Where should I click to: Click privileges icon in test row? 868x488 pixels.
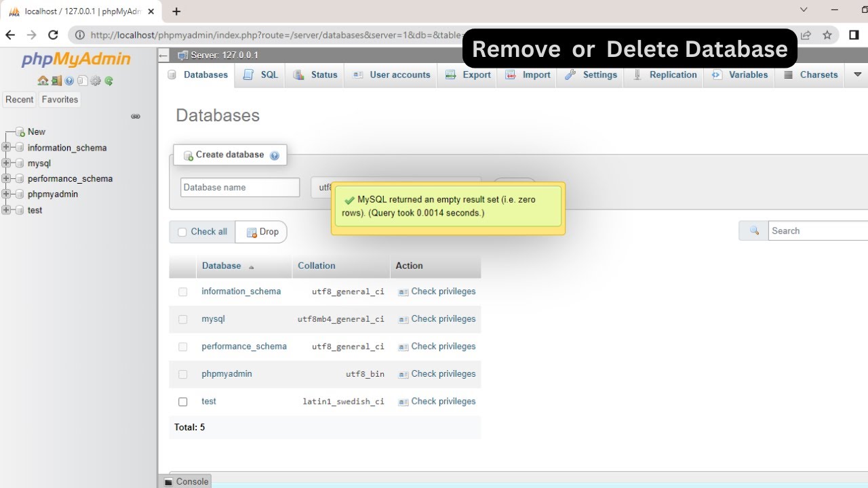pos(403,402)
